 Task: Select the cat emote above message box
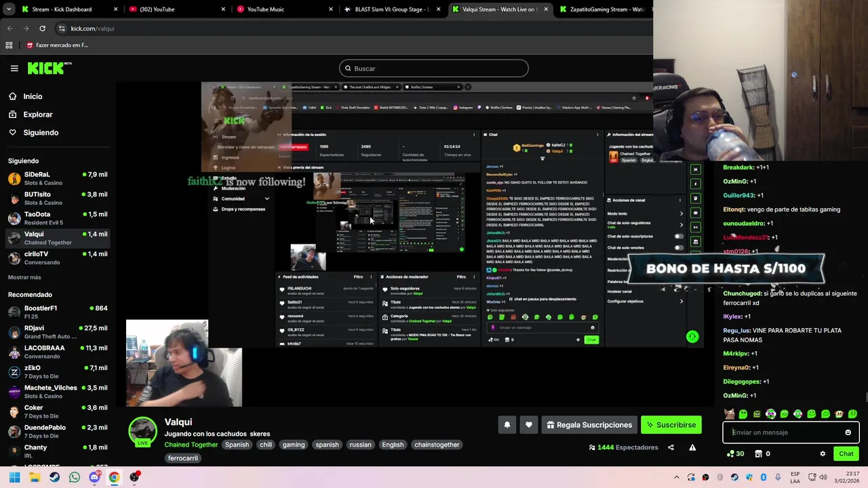click(729, 413)
